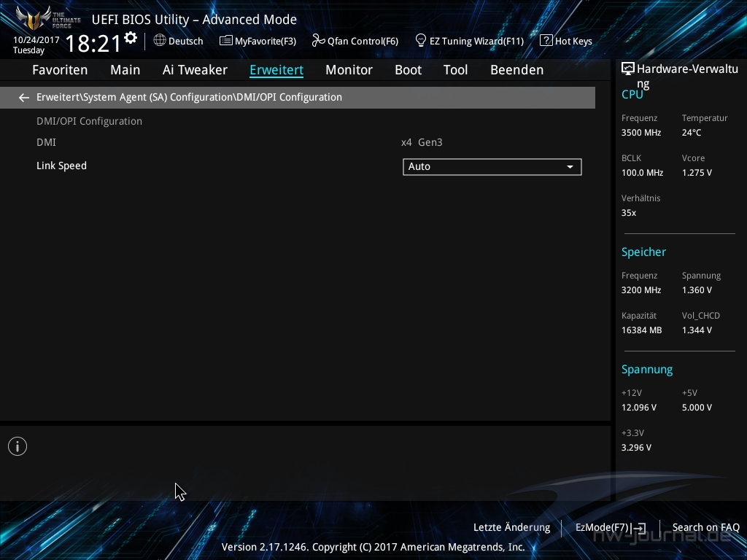Click the 3200 MHz memory frequency value
Viewport: 747px width, 560px height.
[641, 290]
